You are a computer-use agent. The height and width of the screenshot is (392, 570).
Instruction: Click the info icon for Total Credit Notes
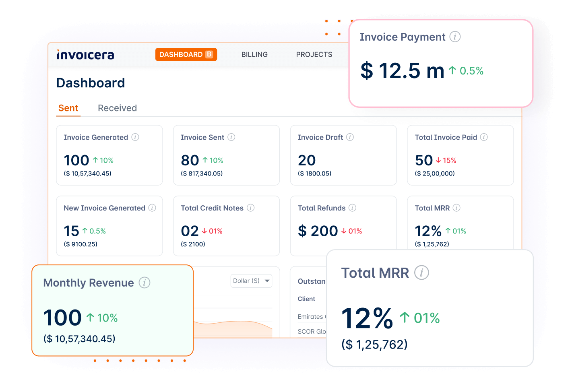click(x=251, y=208)
